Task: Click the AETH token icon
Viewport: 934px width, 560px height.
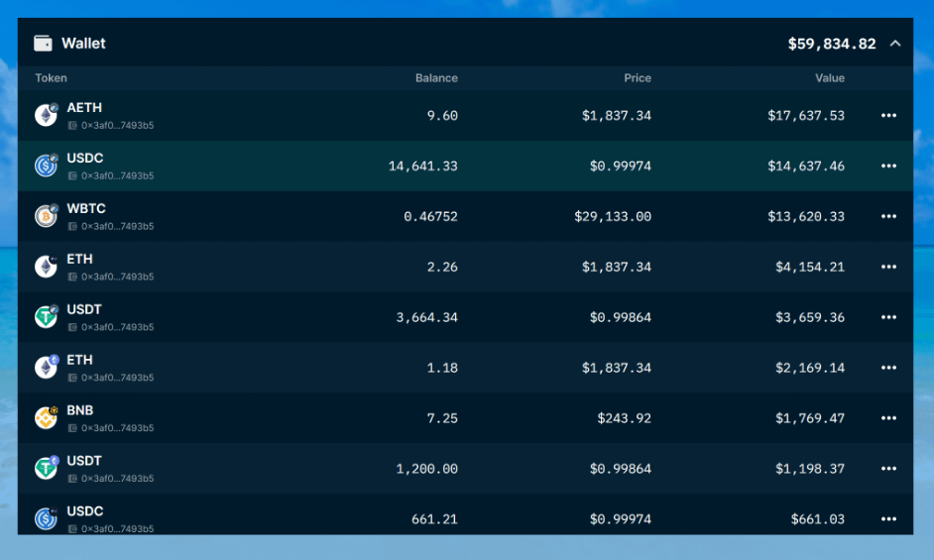Action: 46,116
